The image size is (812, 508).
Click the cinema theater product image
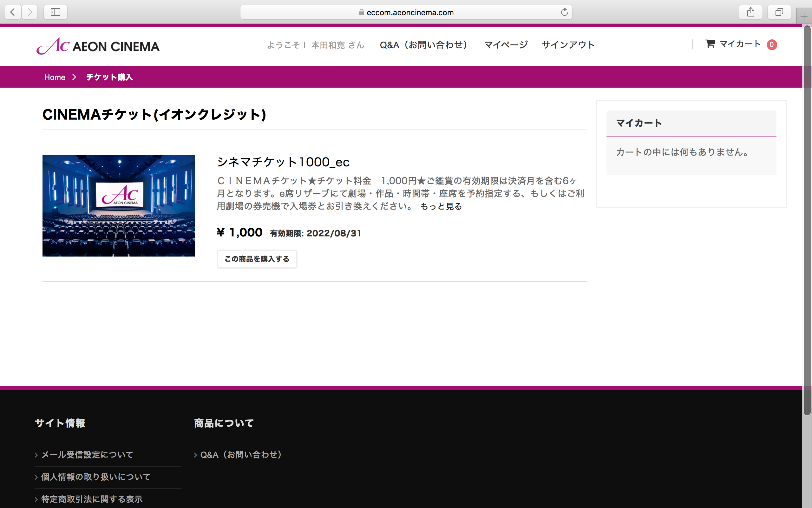(x=118, y=206)
